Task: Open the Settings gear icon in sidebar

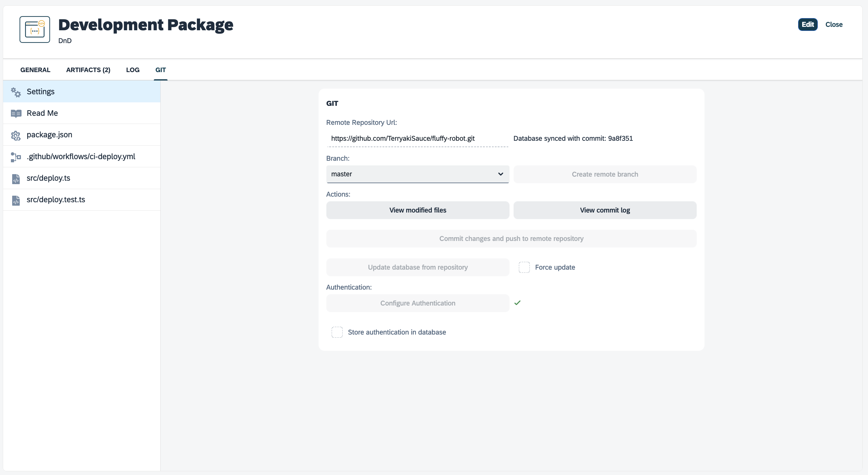Action: pos(16,92)
